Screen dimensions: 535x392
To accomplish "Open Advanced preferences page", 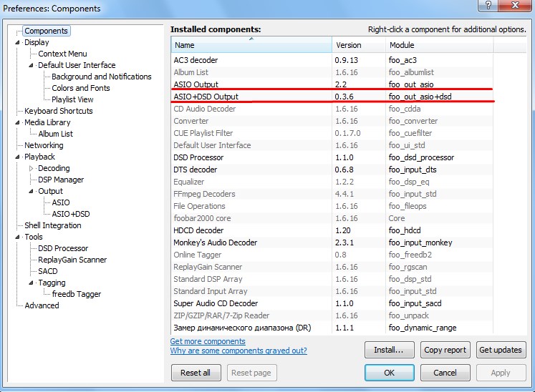I will 42,305.
